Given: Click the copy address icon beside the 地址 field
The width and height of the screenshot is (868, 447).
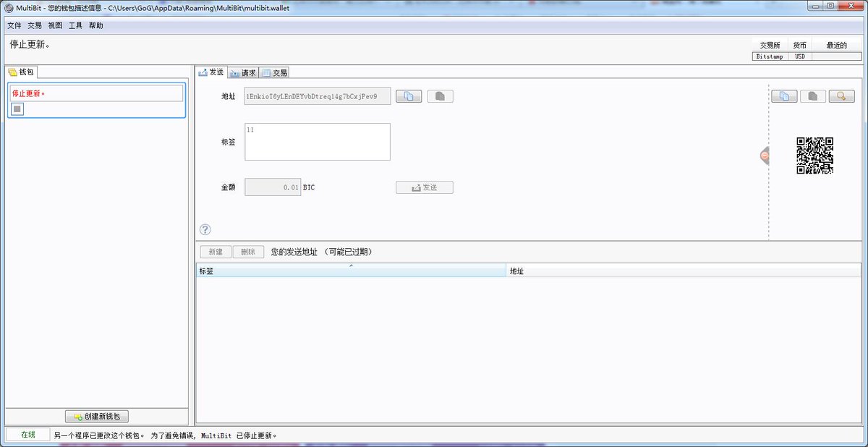Looking at the screenshot, I should click(409, 96).
